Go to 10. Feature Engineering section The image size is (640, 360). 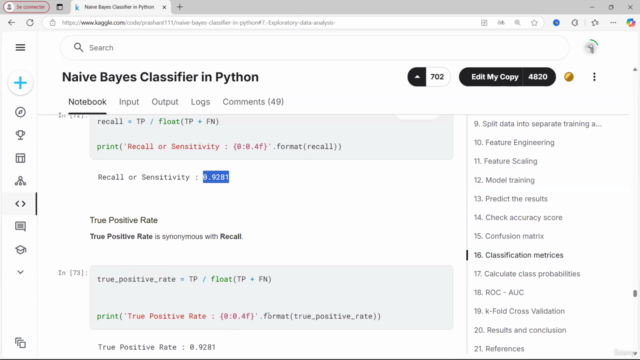click(514, 142)
